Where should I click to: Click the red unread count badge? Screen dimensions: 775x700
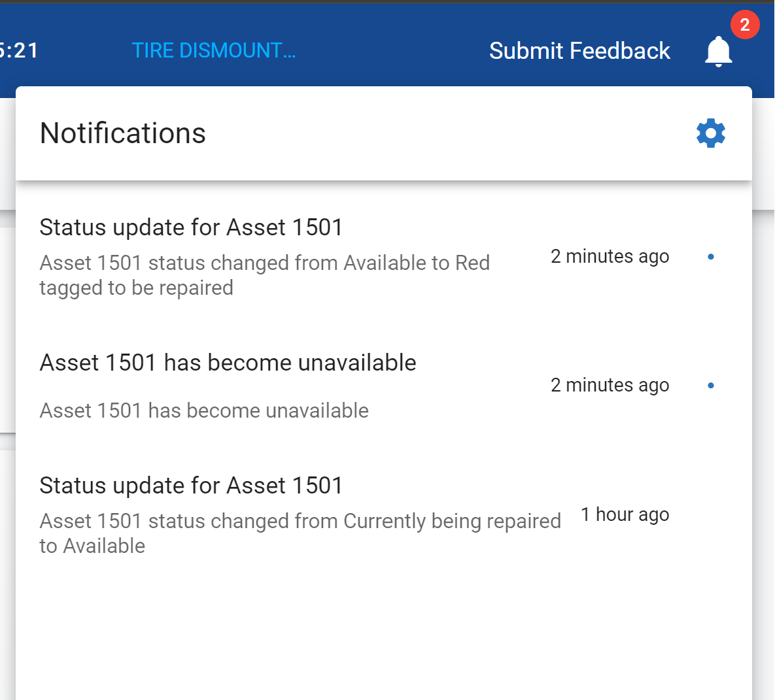[744, 25]
